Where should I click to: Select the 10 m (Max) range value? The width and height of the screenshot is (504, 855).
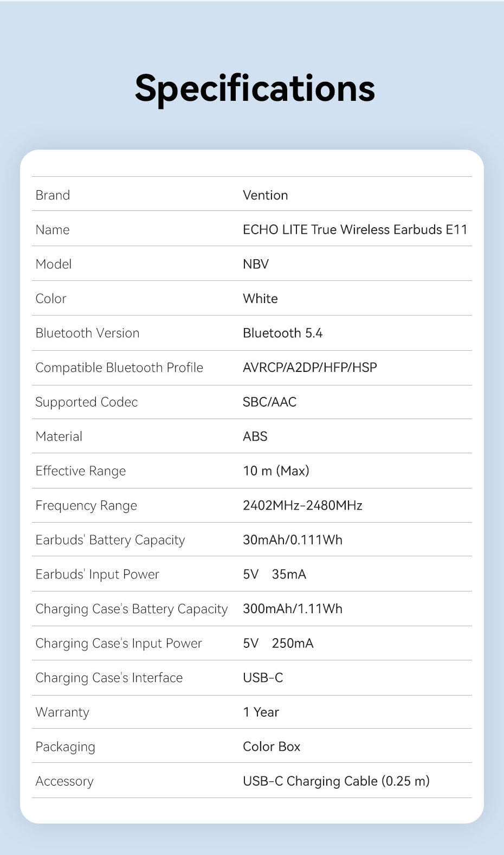(276, 471)
